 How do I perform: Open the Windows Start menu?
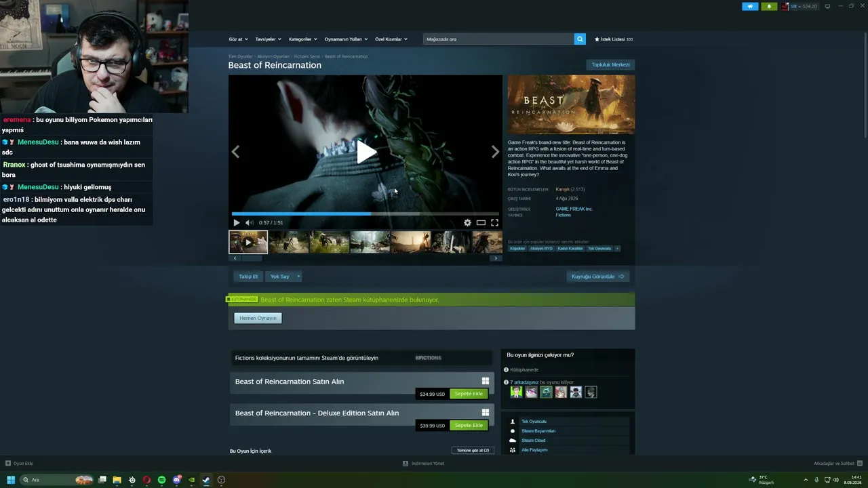pyautogui.click(x=11, y=480)
